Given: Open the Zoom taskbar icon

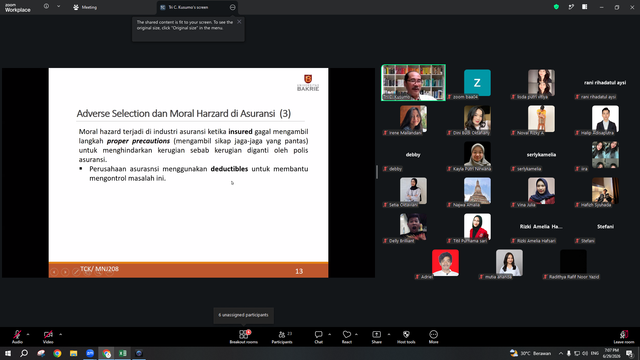Looking at the screenshot, I should point(90,353).
